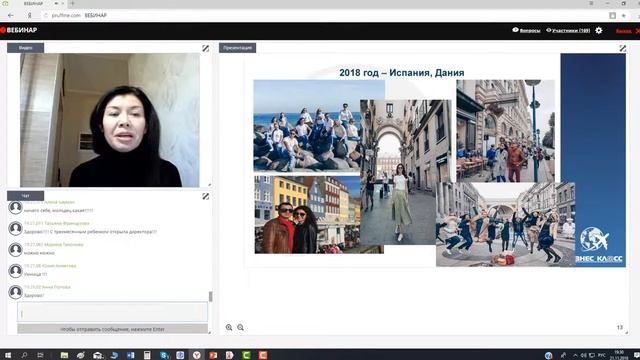Open File Explorer from the taskbar
Screen dimensions: 640x360
[64, 355]
